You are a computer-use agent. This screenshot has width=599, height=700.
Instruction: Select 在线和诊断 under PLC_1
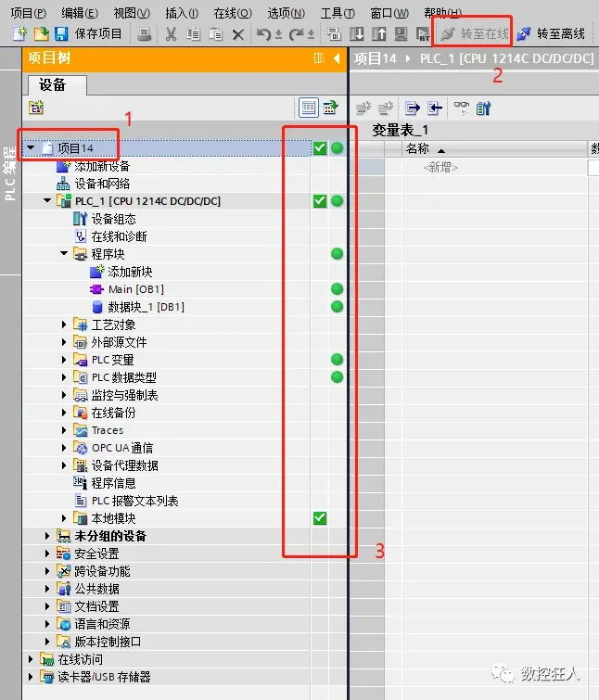pos(119,236)
